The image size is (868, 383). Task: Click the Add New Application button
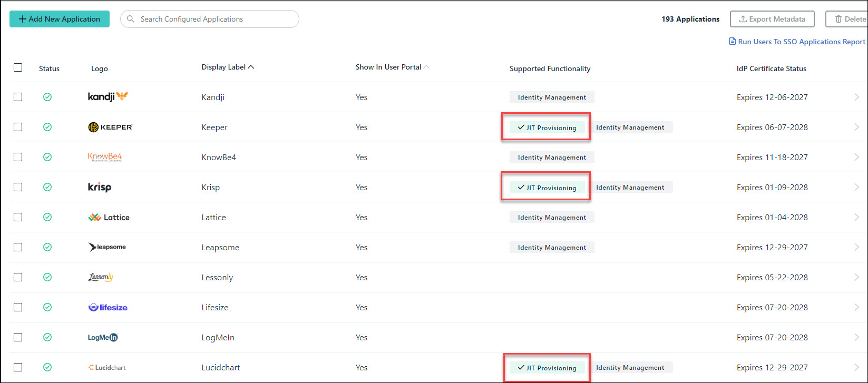59,18
